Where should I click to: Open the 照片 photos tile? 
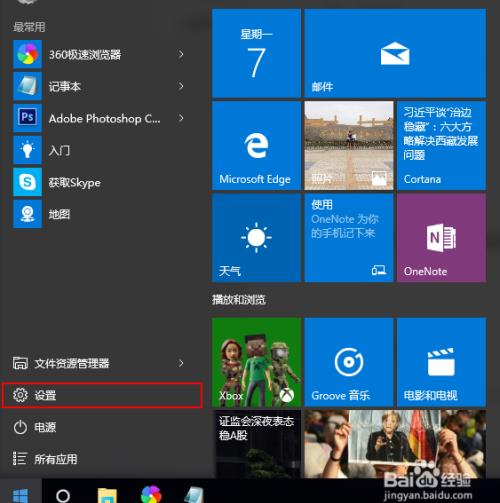(349, 146)
